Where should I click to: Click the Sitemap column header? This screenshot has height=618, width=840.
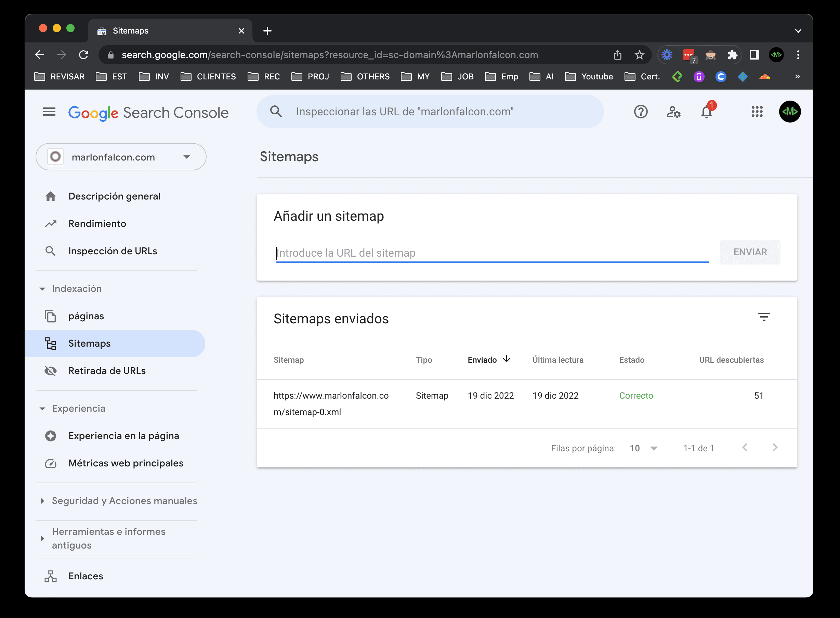(x=289, y=360)
